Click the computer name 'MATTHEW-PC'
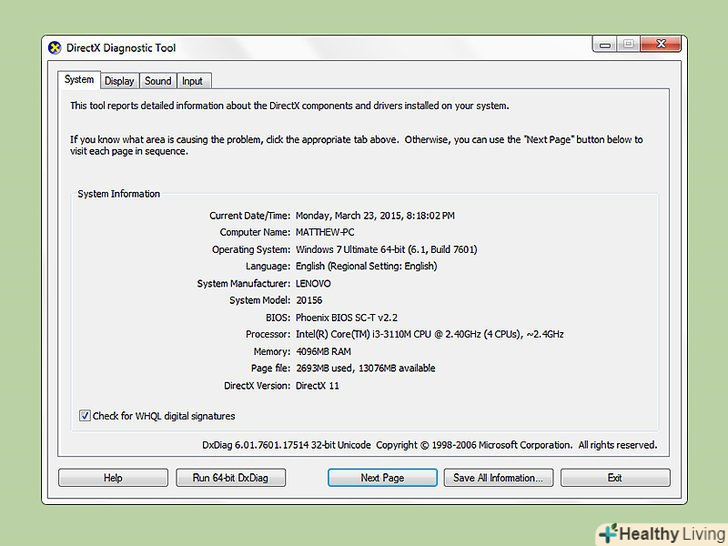This screenshot has height=546, width=728. click(325, 232)
